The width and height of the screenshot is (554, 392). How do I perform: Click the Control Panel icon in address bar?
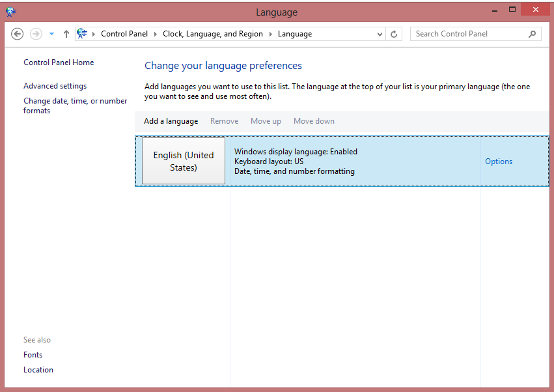(x=82, y=34)
